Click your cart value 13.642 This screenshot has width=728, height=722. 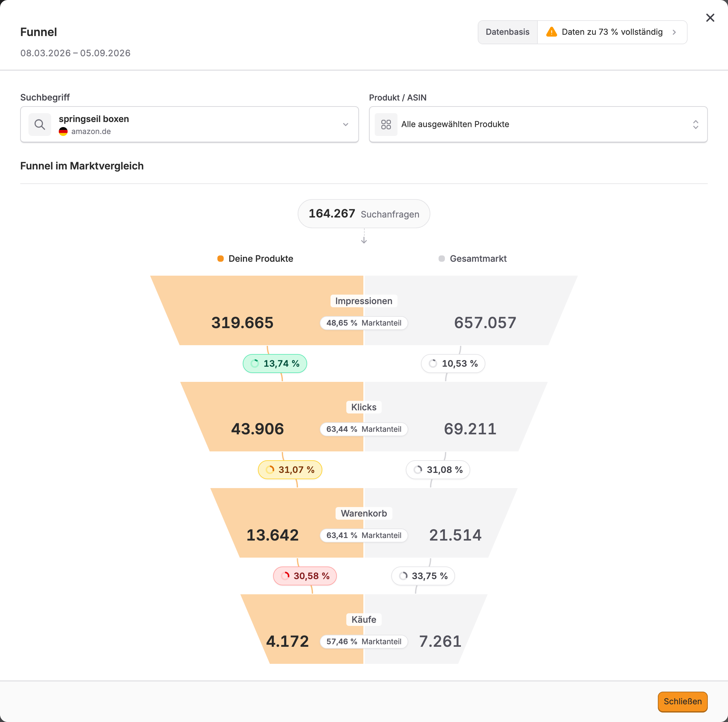click(x=272, y=535)
